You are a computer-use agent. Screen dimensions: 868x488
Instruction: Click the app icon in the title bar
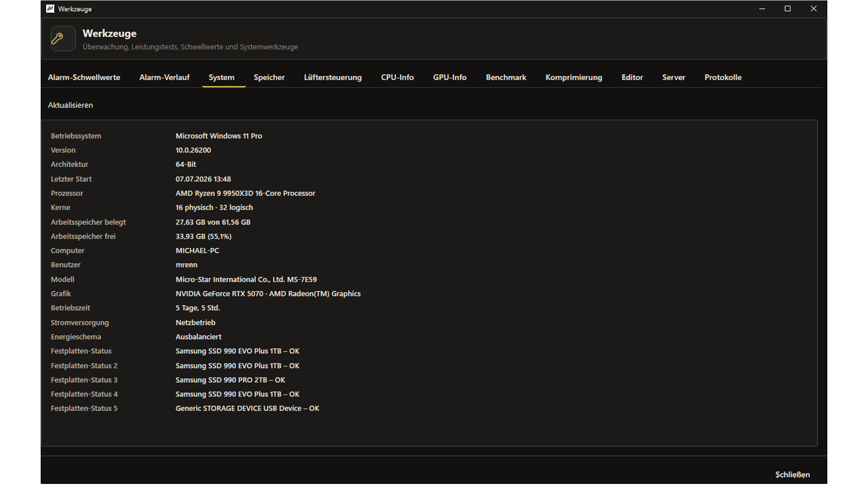pos(50,9)
